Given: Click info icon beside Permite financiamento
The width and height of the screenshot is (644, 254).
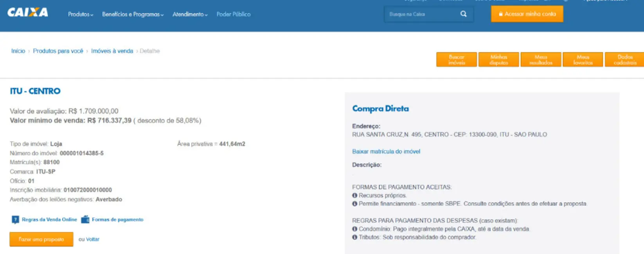Looking at the screenshot, I should tap(354, 204).
